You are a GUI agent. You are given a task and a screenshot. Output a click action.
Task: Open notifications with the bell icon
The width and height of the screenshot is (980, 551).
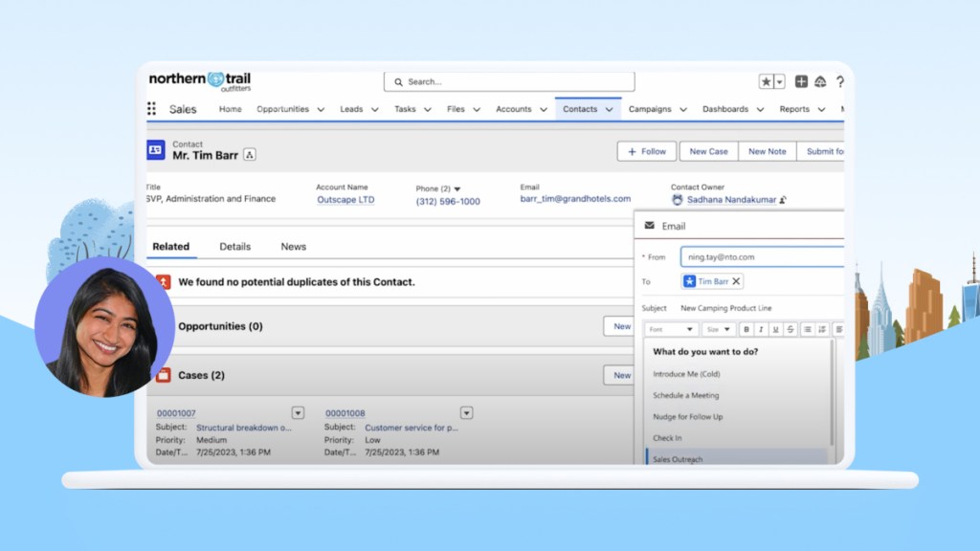coord(820,82)
